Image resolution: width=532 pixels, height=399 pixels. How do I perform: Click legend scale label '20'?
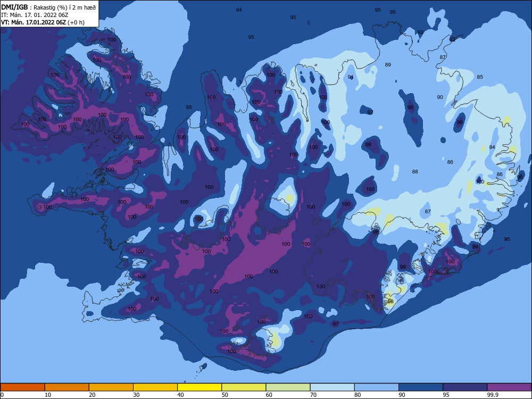92,395
